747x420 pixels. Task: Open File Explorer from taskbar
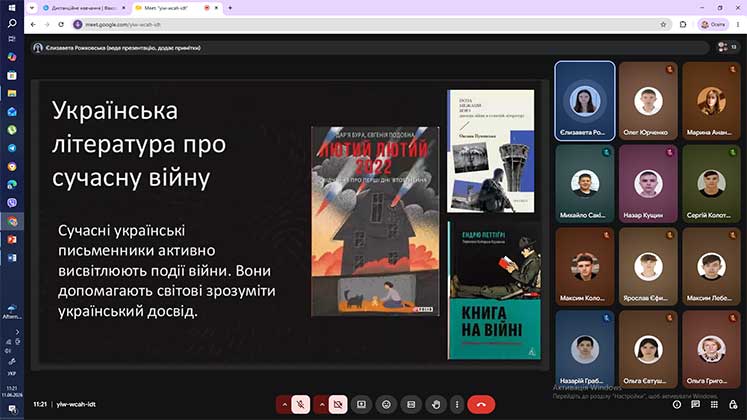click(x=12, y=93)
